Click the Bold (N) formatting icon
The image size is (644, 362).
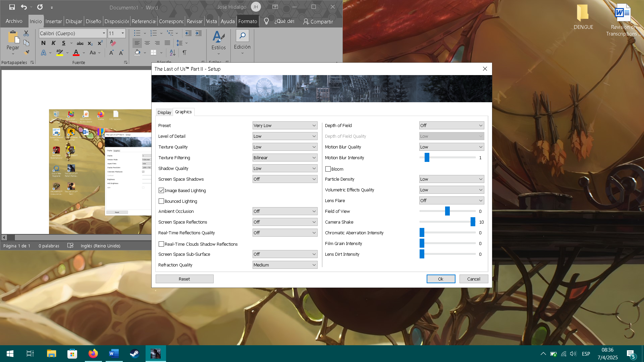click(43, 43)
